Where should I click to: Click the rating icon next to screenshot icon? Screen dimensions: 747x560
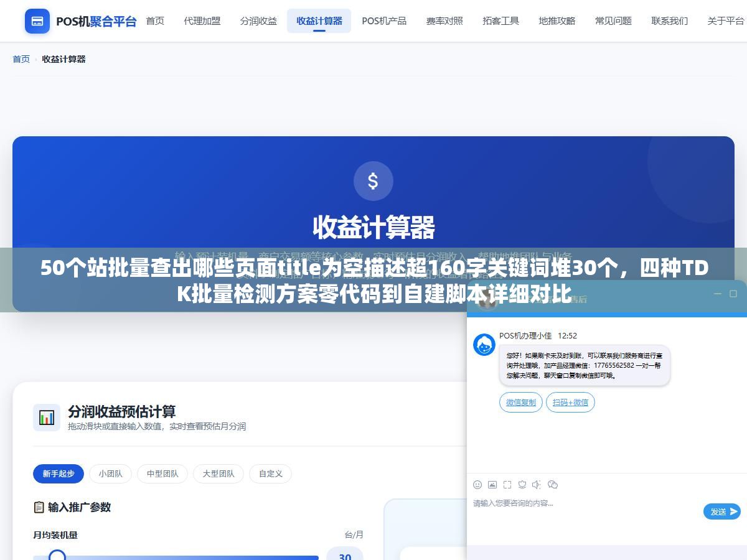[522, 485]
